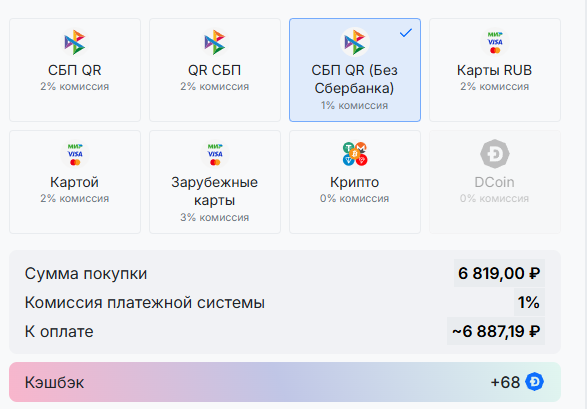Click the Зарубежные карты card icon

[x=215, y=154]
